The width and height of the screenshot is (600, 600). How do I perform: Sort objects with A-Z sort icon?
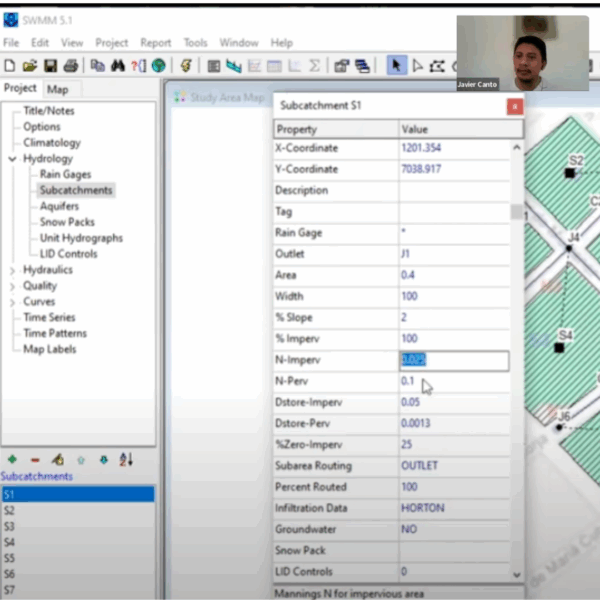(125, 459)
